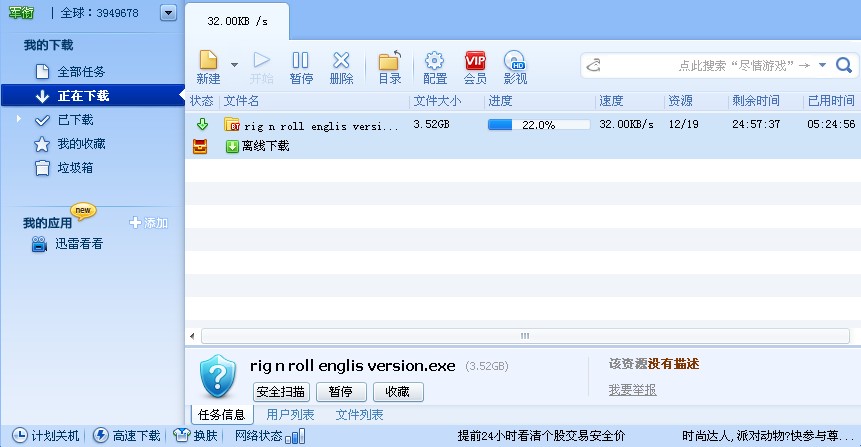
Task: Delete task using 删除 toolbar icon
Action: pos(341,62)
